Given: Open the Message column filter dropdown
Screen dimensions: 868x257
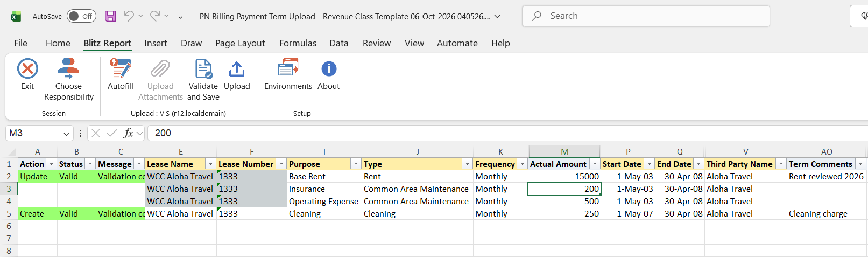Looking at the screenshot, I should pyautogui.click(x=139, y=164).
